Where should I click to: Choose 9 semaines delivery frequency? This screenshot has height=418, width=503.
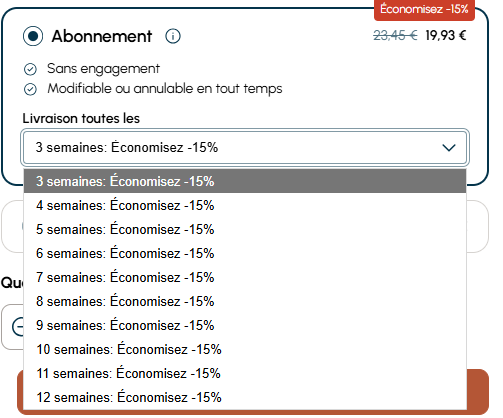pos(245,325)
